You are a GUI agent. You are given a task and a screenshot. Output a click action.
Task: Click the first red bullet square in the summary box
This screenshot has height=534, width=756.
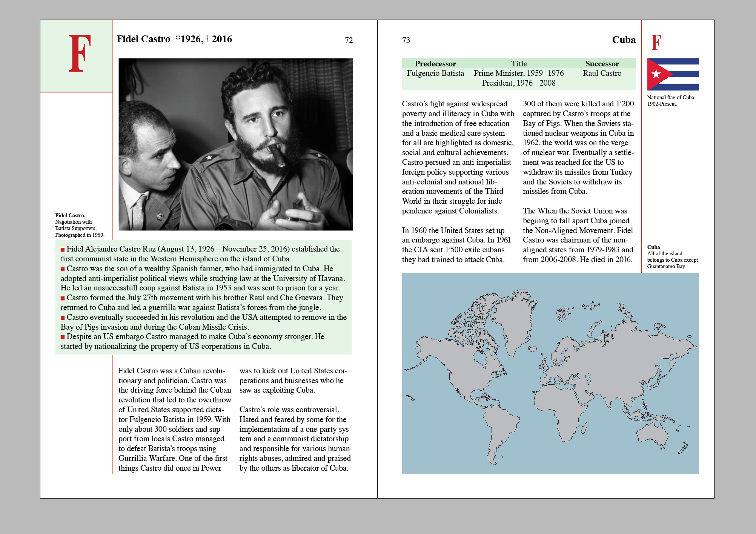pos(63,250)
